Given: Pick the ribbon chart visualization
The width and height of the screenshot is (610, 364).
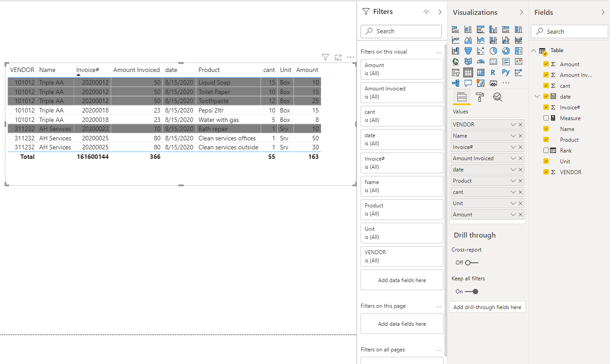Looking at the screenshot, I should point(519,40).
